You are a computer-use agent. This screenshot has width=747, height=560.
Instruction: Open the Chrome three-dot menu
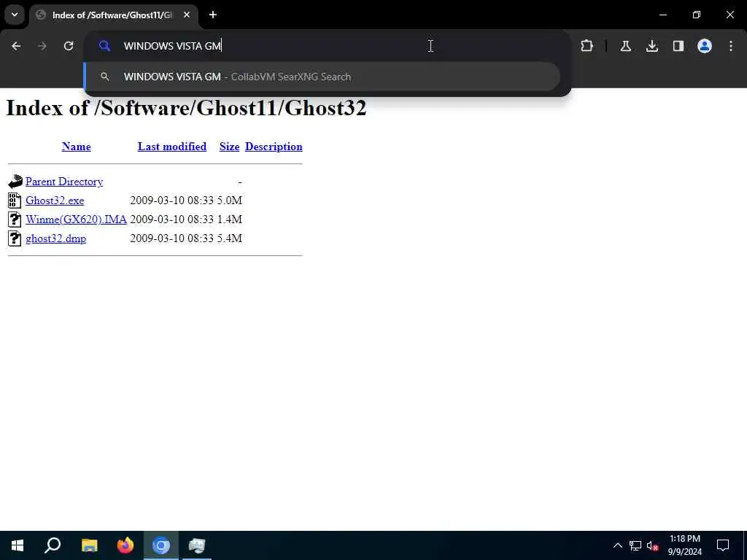(731, 46)
